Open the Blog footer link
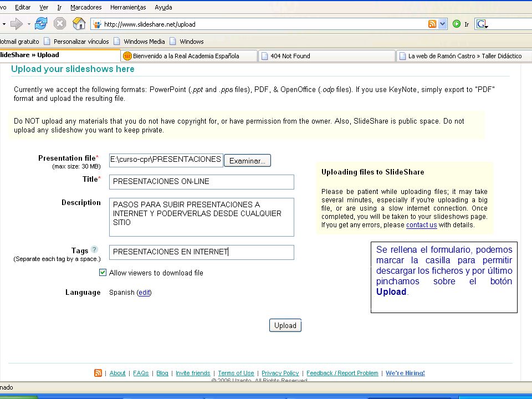Image resolution: width=532 pixels, height=399 pixels. pyautogui.click(x=162, y=373)
